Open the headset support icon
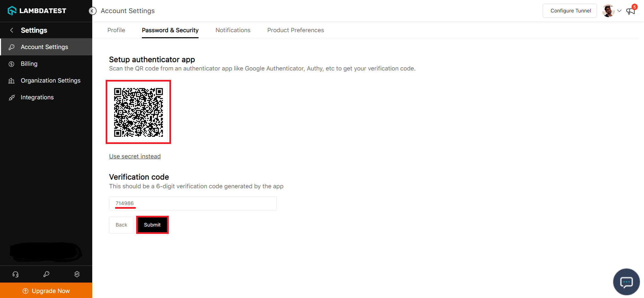The width and height of the screenshot is (644, 298). 15,274
